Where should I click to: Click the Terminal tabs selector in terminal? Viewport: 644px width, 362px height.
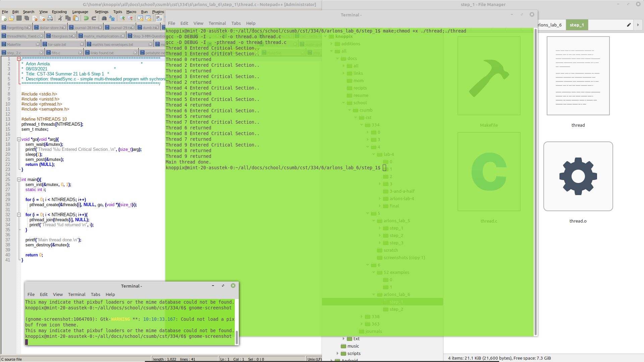click(236, 23)
